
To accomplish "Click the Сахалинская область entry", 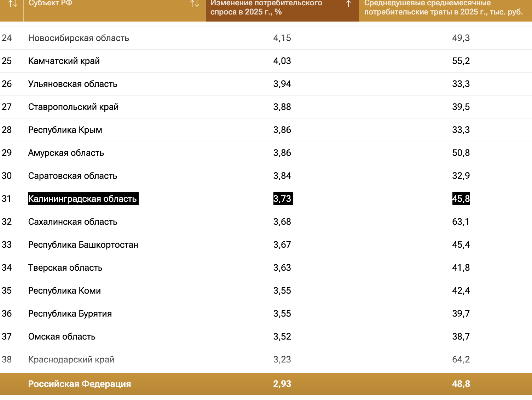I will coord(73,222).
